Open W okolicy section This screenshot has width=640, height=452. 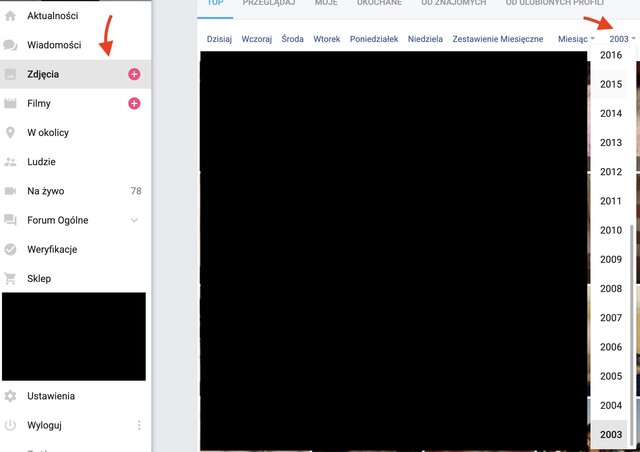[48, 133]
